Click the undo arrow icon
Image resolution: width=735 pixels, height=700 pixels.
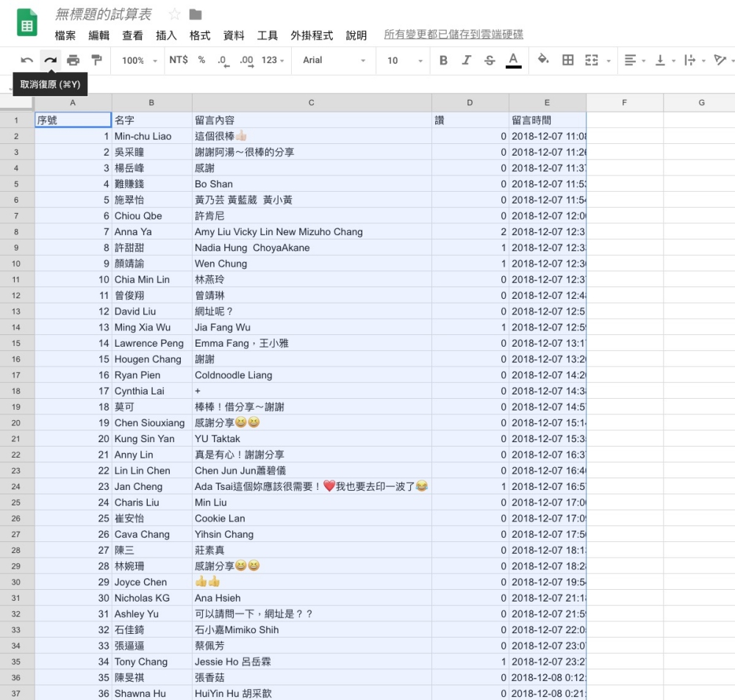point(27,60)
